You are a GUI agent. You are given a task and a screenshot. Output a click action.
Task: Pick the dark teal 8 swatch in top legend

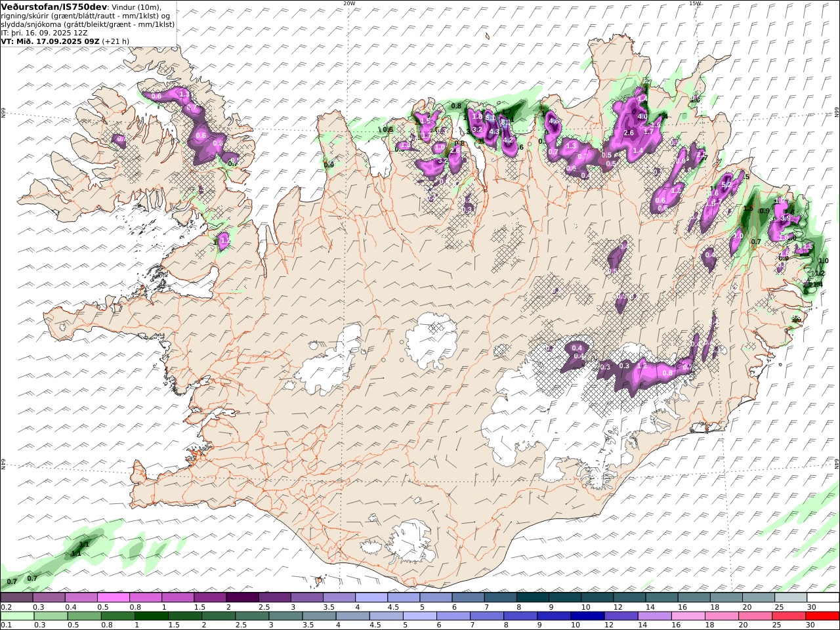532,598
